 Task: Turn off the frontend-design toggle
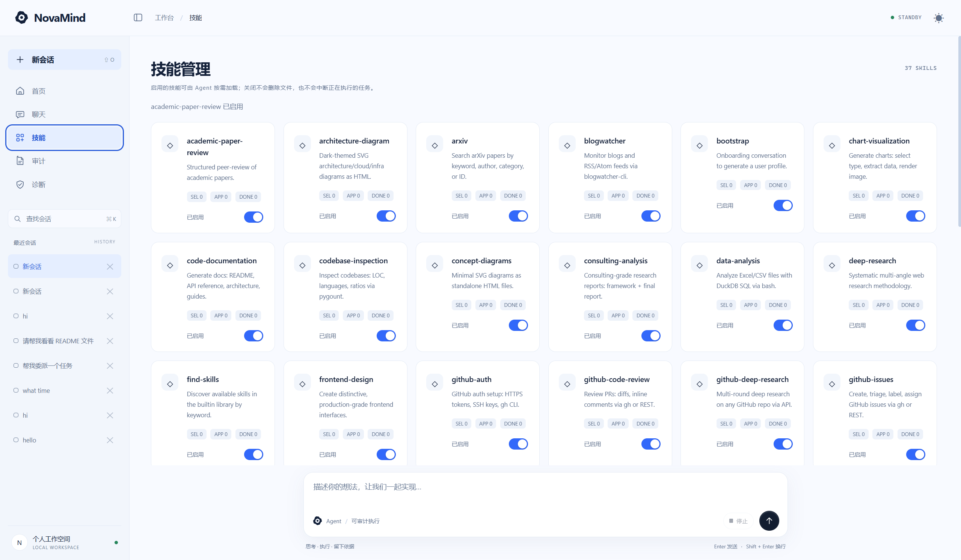(x=386, y=454)
